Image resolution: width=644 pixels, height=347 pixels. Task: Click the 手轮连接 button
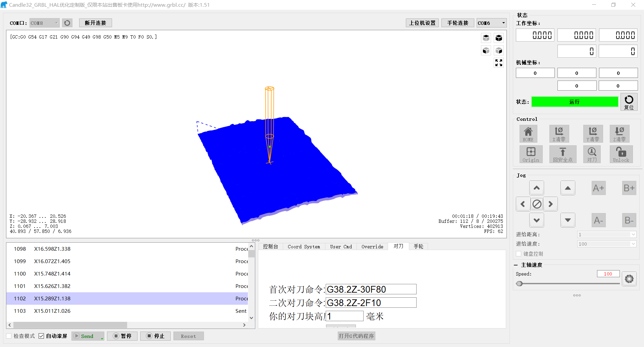tap(458, 23)
